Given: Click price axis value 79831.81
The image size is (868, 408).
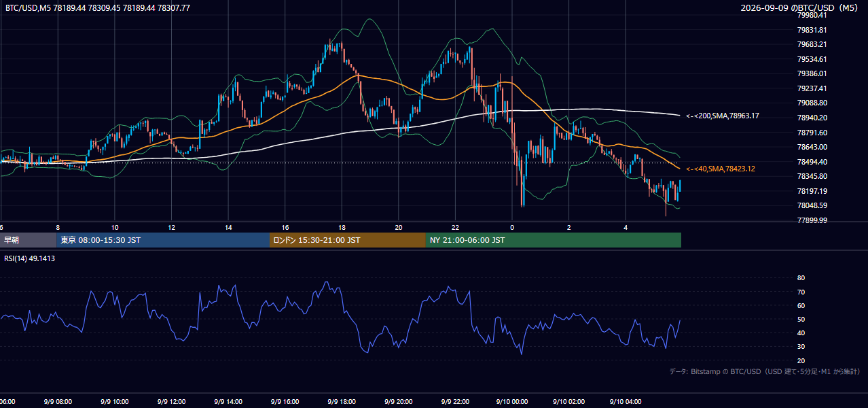Looking at the screenshot, I should pos(812,30).
